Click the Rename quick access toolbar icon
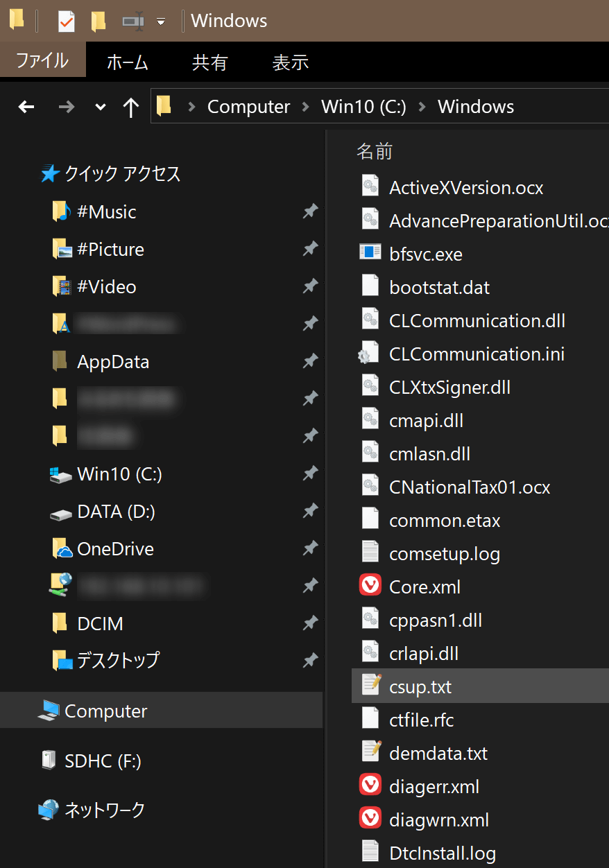 (132, 21)
